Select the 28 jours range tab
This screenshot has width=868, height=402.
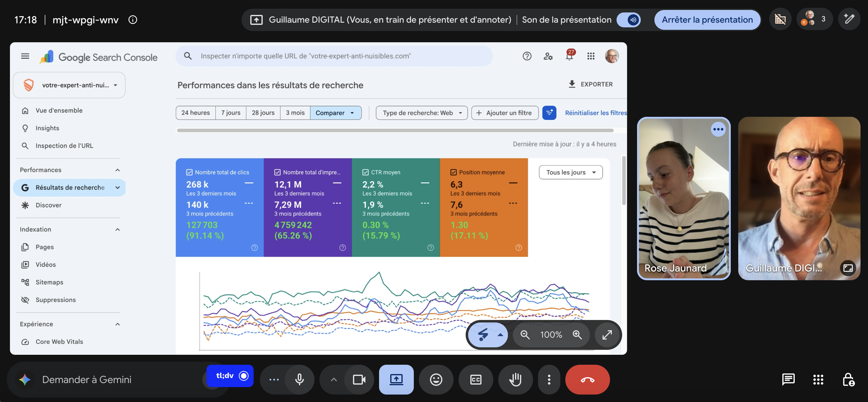[263, 113]
